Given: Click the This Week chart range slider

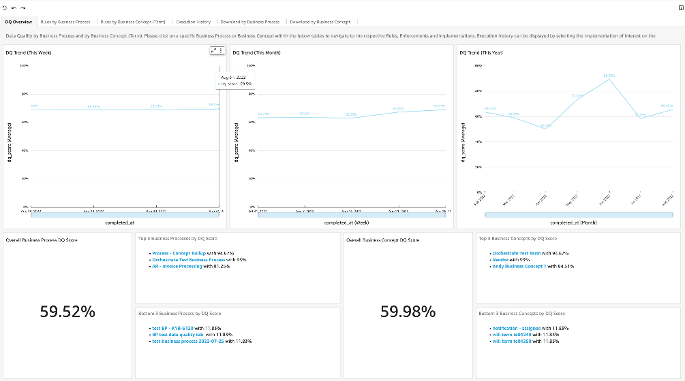Looking at the screenshot, I should 125,215.
